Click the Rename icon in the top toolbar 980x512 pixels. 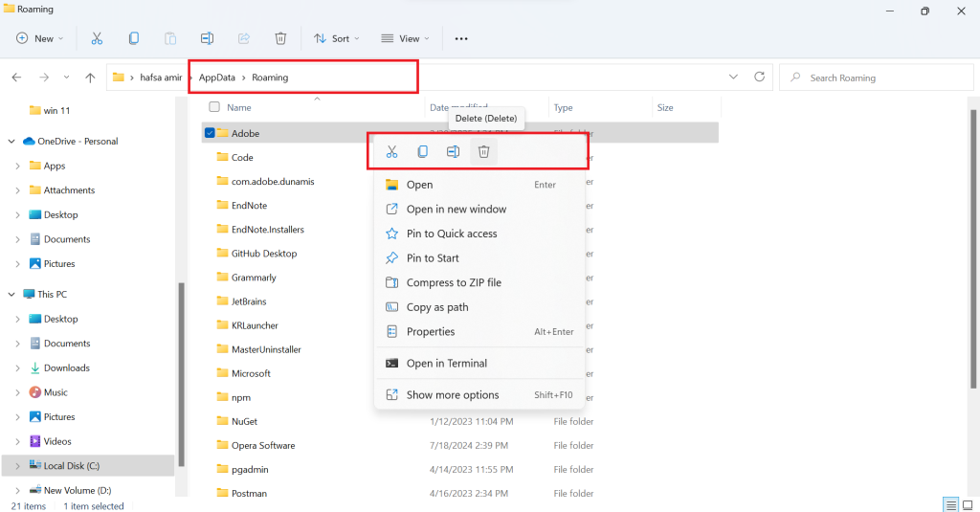click(207, 39)
